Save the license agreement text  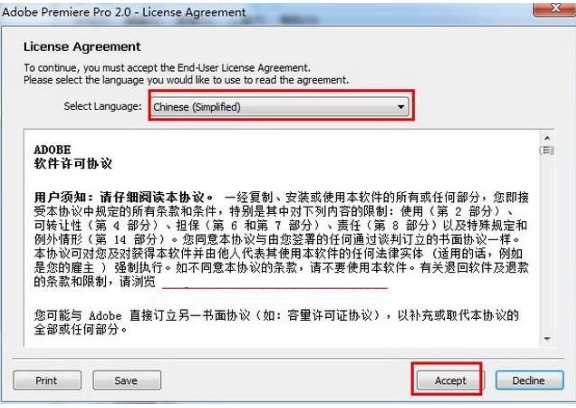127,380
